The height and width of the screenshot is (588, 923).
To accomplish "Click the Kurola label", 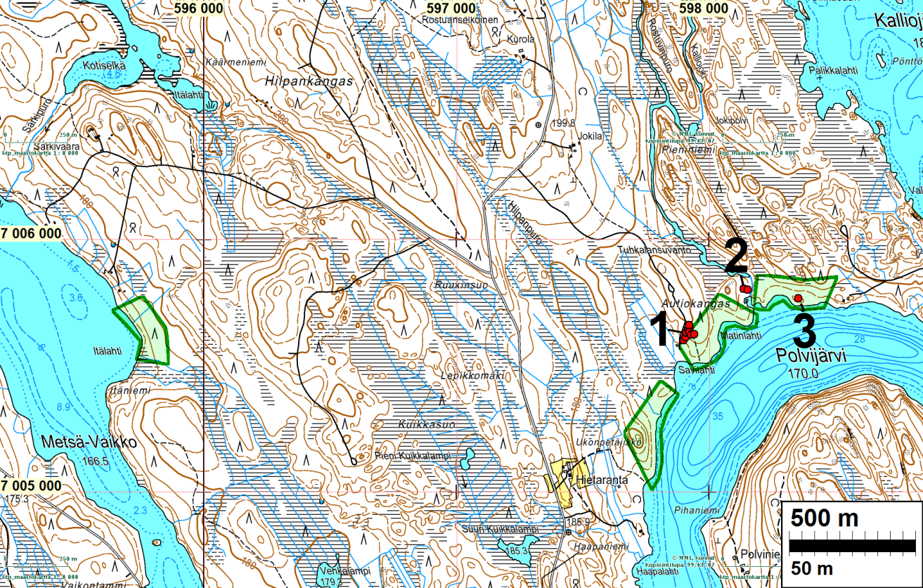I will coord(519,39).
